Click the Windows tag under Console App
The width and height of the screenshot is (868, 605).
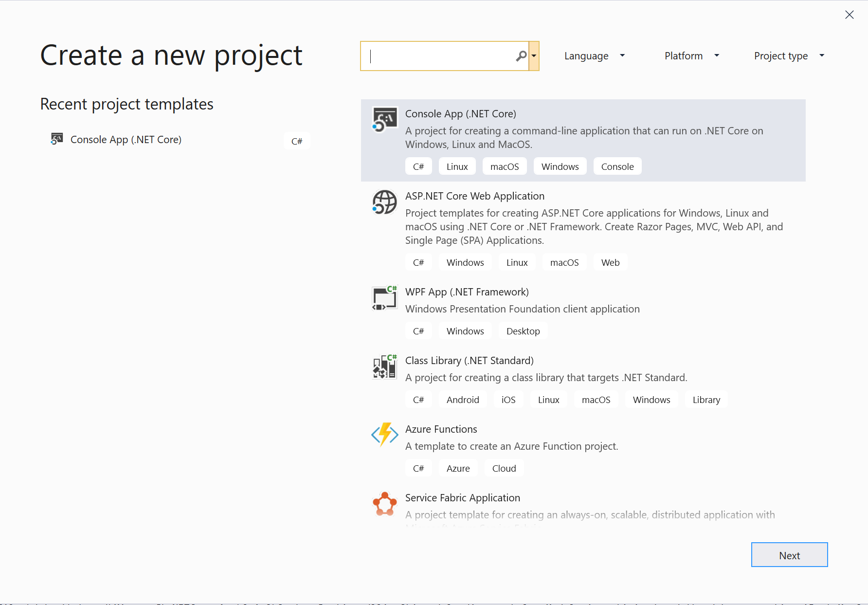tap(560, 166)
